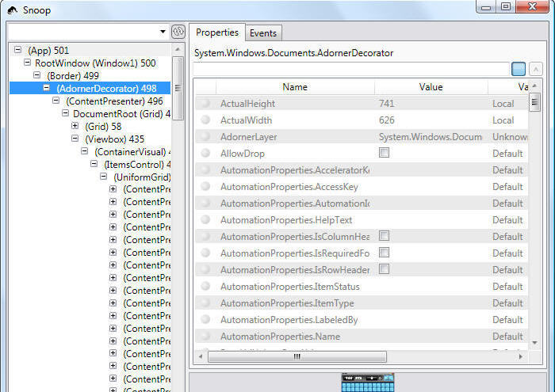
Task: Click the circle indicator beside AutomationProperties.HelpText
Action: coord(205,220)
